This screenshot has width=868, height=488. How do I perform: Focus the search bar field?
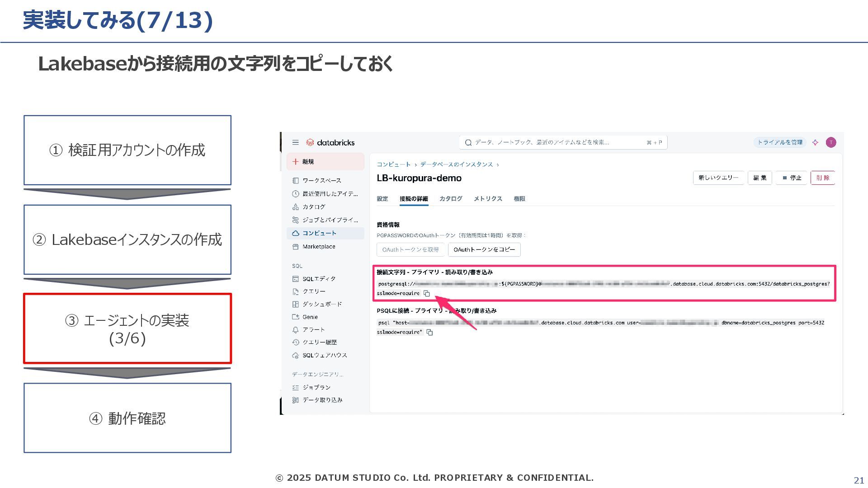[x=563, y=142]
